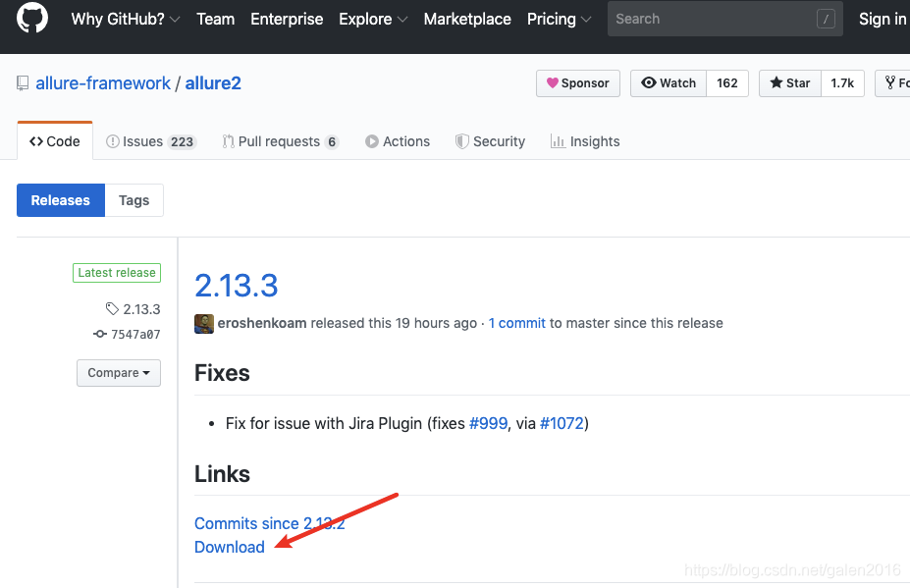Switch to the Pull requests tab
Viewport: 910px width, 588px height.
(281, 141)
